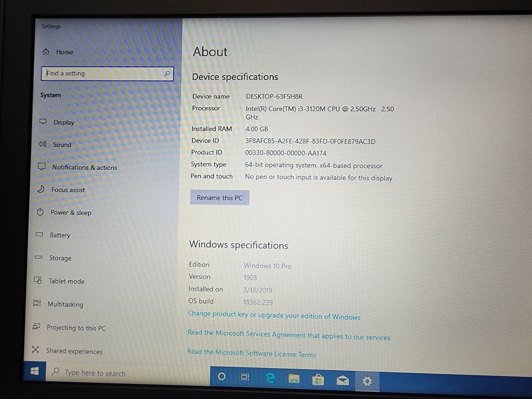Image resolution: width=532 pixels, height=399 pixels.
Task: Click Change product key or upgrade link
Action: (x=274, y=315)
